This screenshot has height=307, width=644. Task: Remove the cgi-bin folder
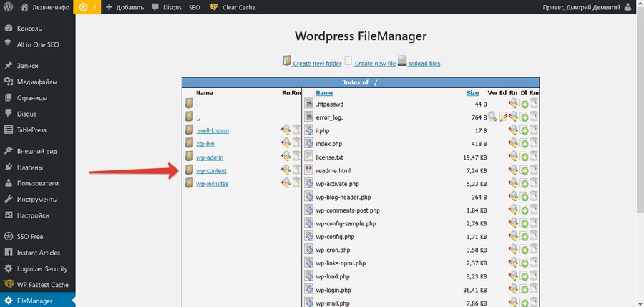click(296, 144)
